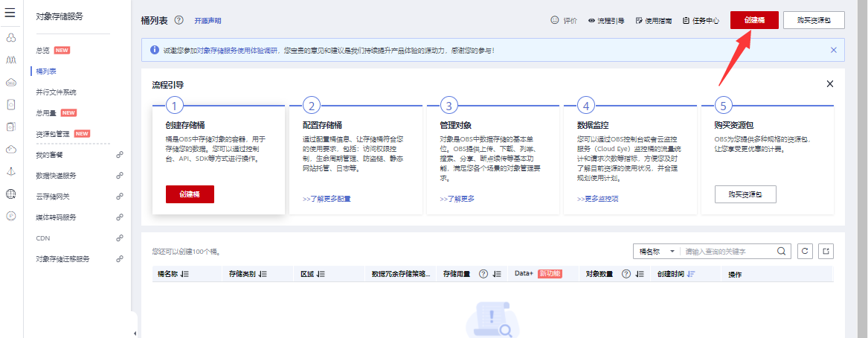Viewport: 868px width, 338px height.
Task: Click the search keyword input field
Action: point(728,251)
